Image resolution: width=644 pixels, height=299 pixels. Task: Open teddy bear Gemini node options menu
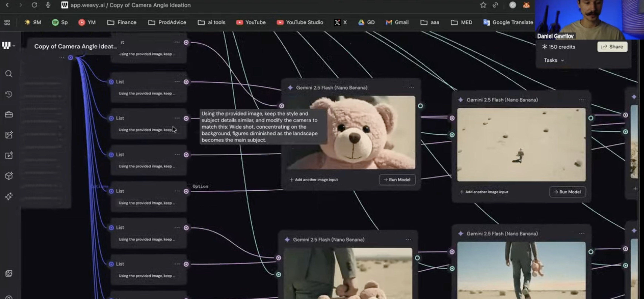pos(411,88)
